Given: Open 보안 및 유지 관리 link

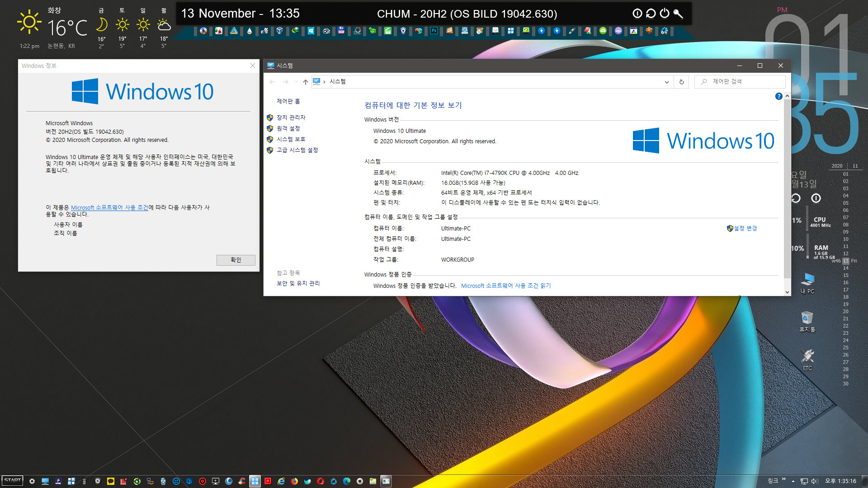Looking at the screenshot, I should [298, 283].
